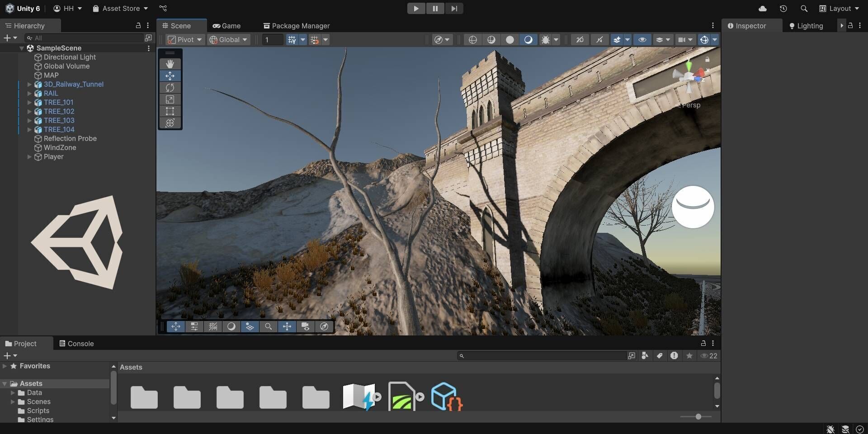Viewport: 868px width, 434px height.
Task: Open Unity Cloud icon in top bar
Action: tap(763, 9)
